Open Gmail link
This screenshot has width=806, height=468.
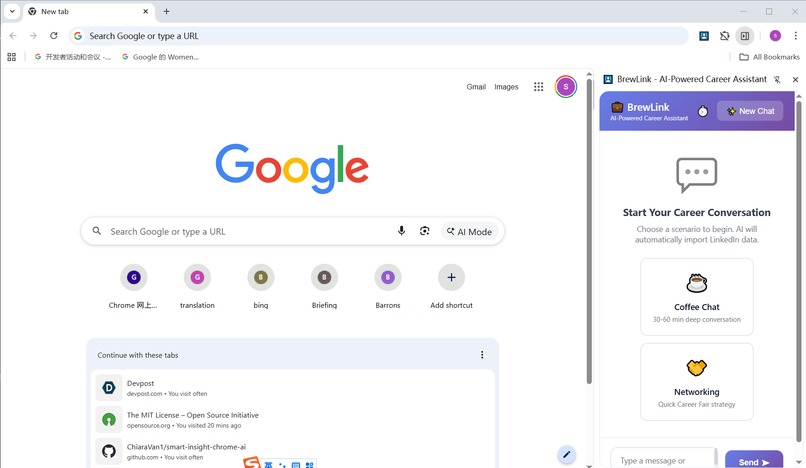[476, 87]
